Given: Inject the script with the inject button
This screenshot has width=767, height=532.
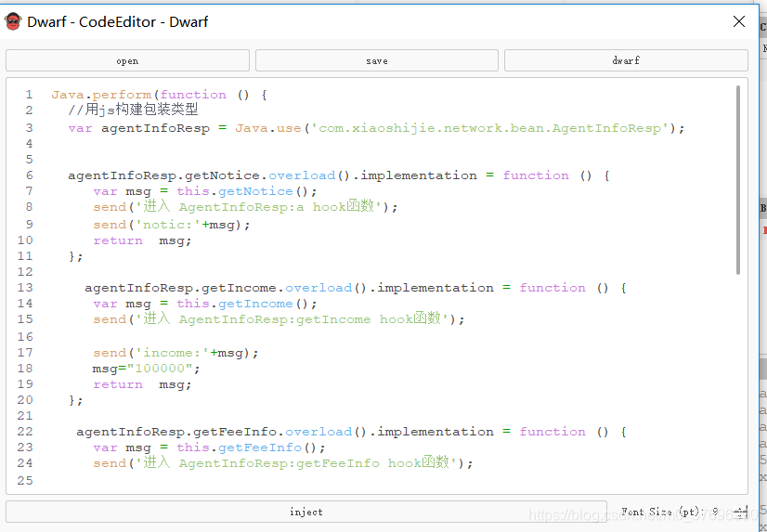Looking at the screenshot, I should pos(306,512).
